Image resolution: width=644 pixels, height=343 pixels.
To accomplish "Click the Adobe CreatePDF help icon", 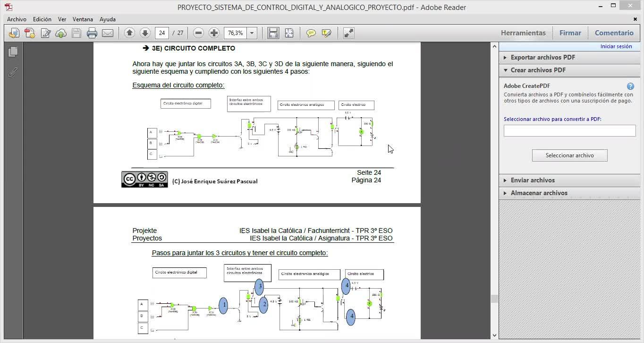I will tap(630, 86).
